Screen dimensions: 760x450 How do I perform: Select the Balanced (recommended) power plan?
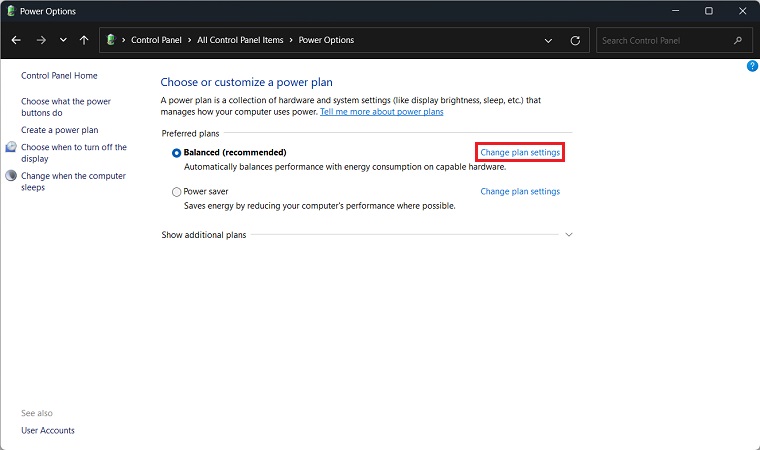point(177,153)
